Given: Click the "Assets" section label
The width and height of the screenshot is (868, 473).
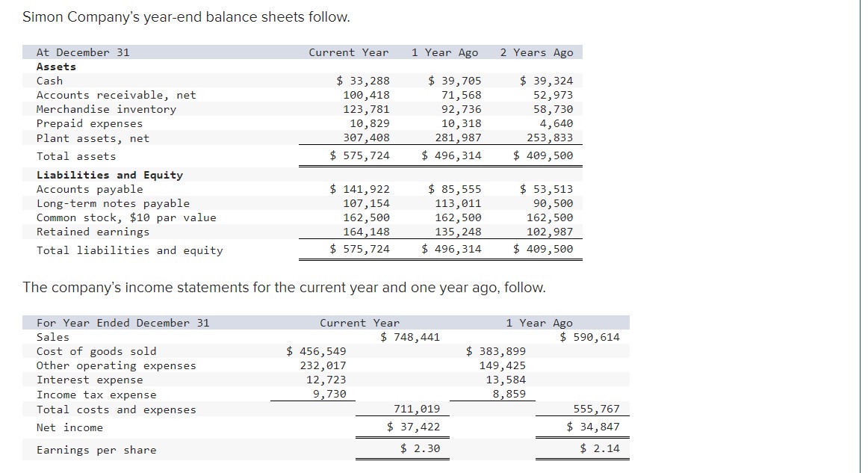Looking at the screenshot, I should [x=54, y=67].
